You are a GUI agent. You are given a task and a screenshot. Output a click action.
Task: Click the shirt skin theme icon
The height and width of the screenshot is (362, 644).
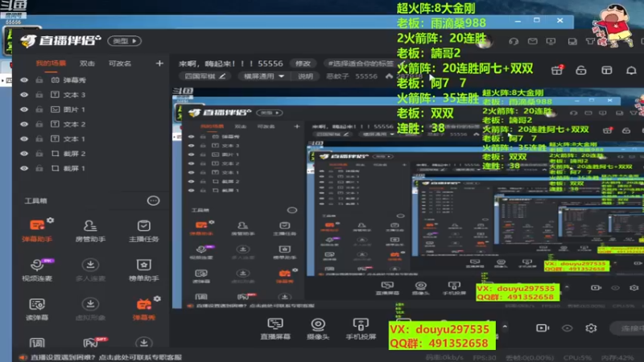(x=590, y=42)
